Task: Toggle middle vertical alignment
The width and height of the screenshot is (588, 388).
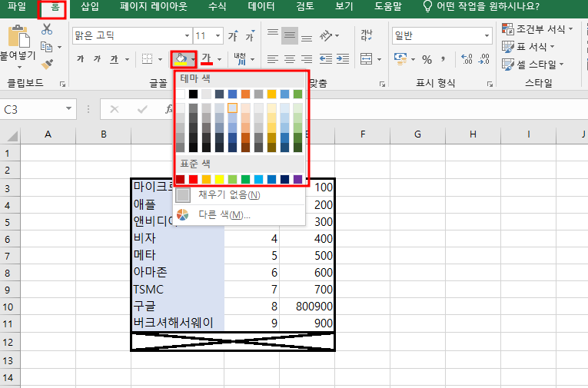Action: coord(290,36)
